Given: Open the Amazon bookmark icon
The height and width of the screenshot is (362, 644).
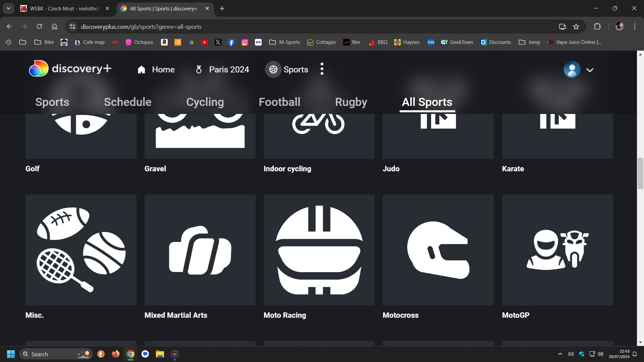Looking at the screenshot, I should pyautogui.click(x=164, y=42).
